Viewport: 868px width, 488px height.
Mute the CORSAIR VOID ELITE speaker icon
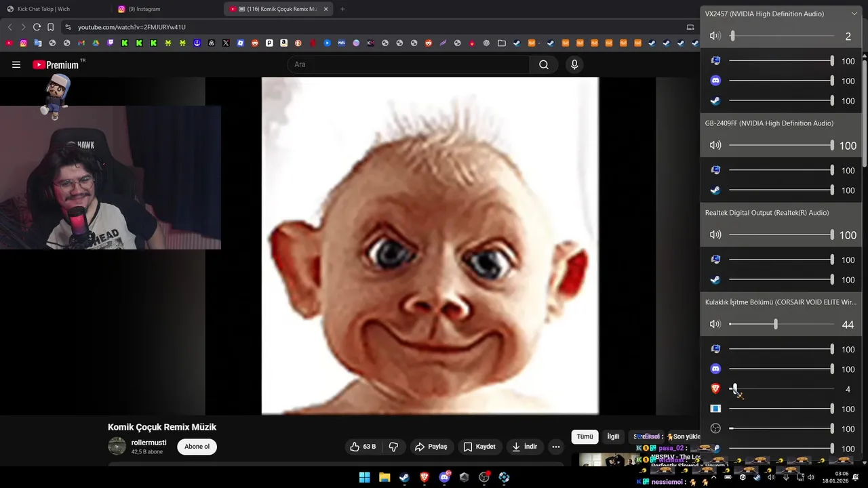point(715,324)
